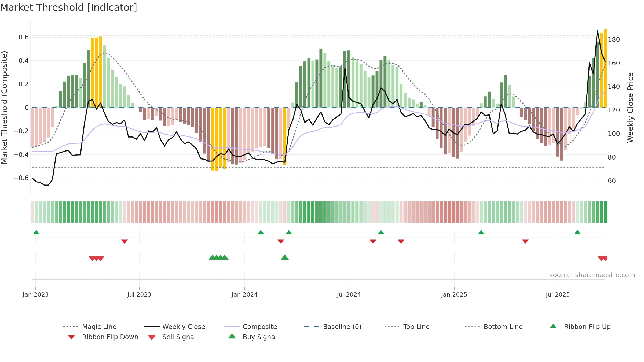Click the green triangle icon in the Buy Signal legend
The height and width of the screenshot is (362, 644).
click(232, 336)
